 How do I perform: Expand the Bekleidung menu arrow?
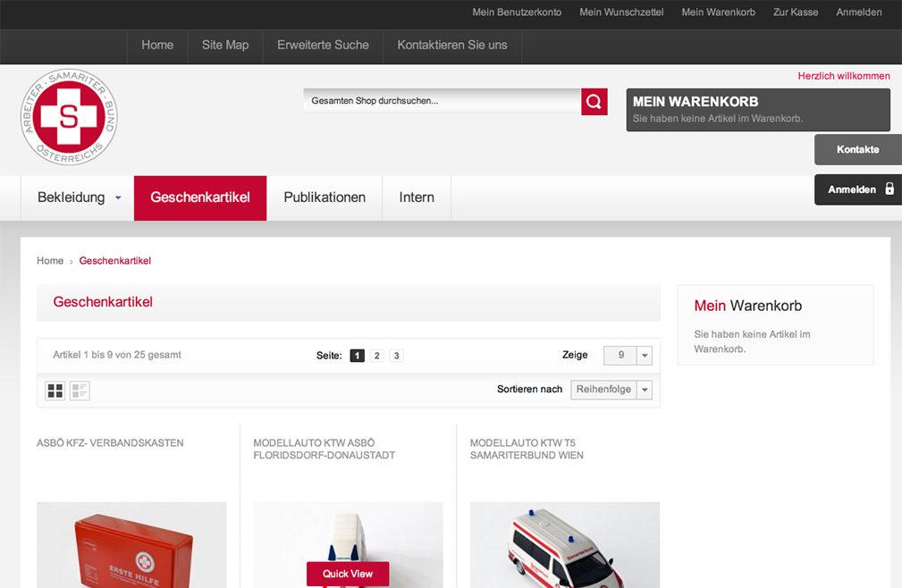click(x=118, y=198)
